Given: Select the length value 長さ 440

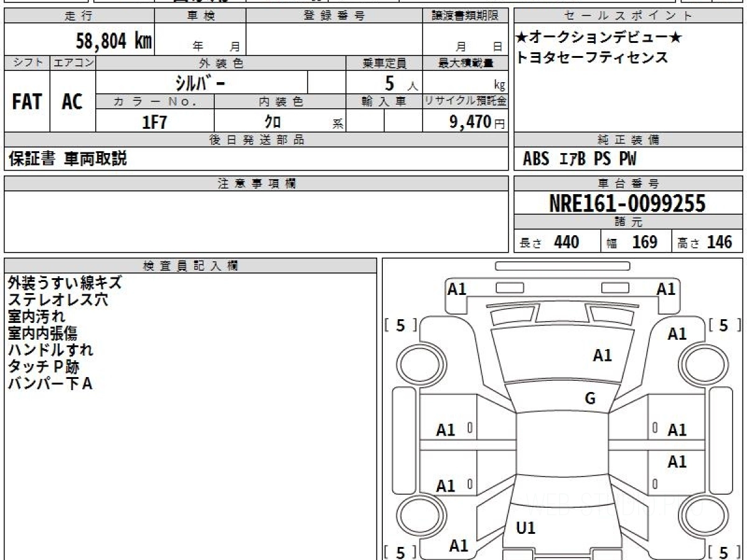Looking at the screenshot, I should click(549, 242).
